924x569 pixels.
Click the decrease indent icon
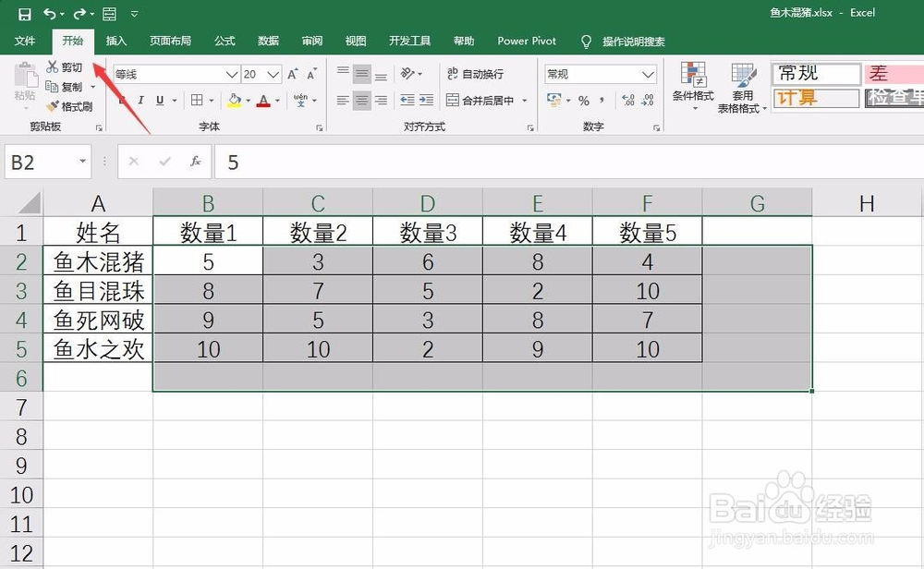407,100
